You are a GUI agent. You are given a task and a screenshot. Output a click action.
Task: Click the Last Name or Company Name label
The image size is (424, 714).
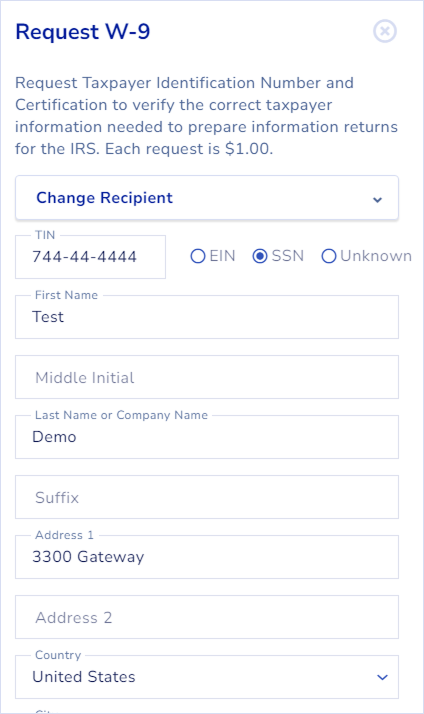pos(121,415)
